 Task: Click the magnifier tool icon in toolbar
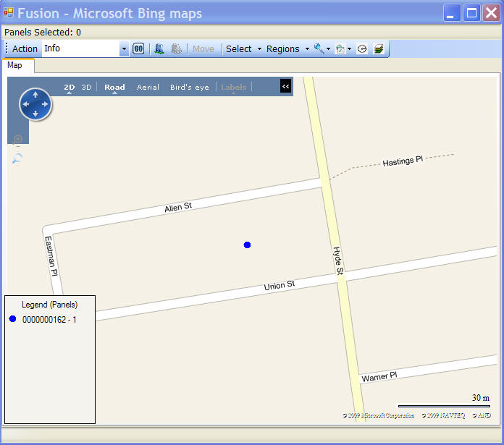319,48
